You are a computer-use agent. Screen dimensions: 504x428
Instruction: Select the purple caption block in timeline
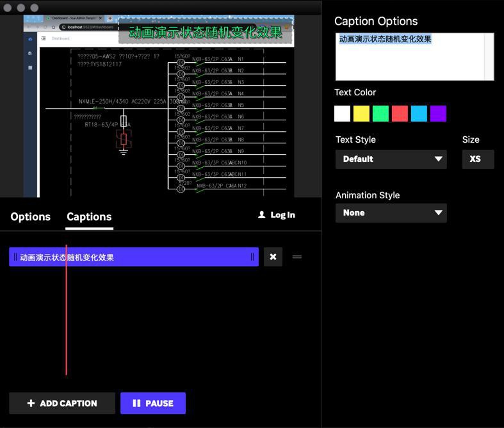tap(134, 257)
